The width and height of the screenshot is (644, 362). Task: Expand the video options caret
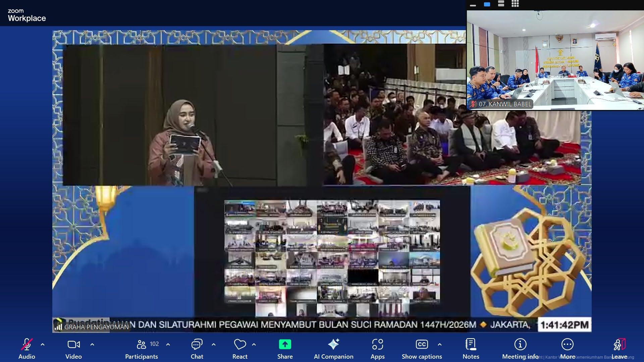pos(92,344)
